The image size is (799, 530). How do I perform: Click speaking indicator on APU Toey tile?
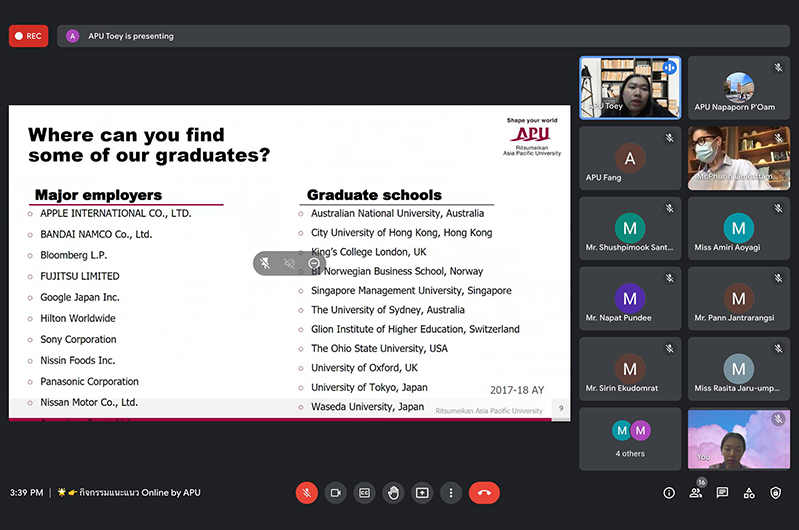click(x=670, y=67)
